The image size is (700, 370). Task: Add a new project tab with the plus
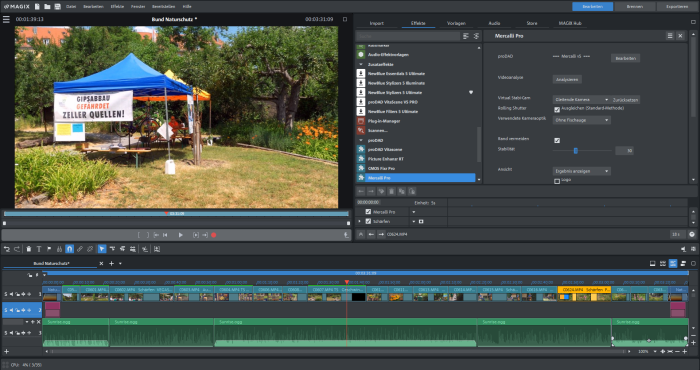coord(112,264)
